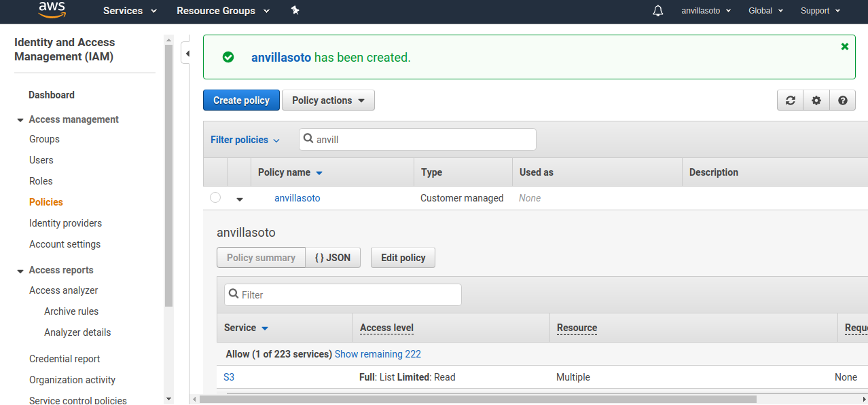Viewport: 868px width, 405px height.
Task: Click the search icon in policy filter box
Action: [308, 139]
